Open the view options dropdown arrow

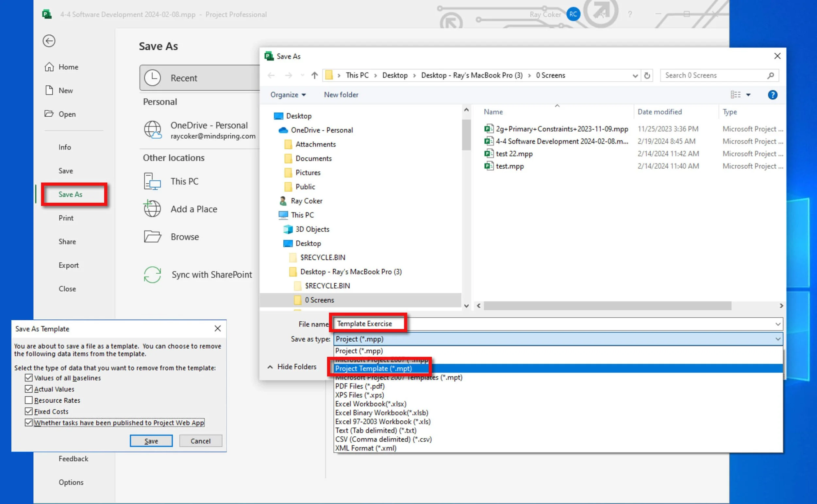coord(748,95)
